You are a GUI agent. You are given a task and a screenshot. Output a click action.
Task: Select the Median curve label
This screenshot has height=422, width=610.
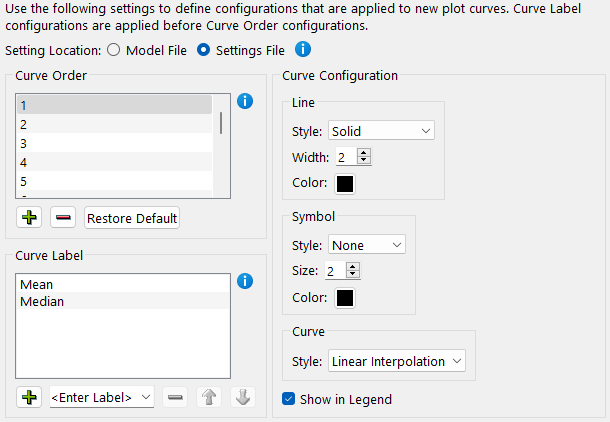click(42, 301)
